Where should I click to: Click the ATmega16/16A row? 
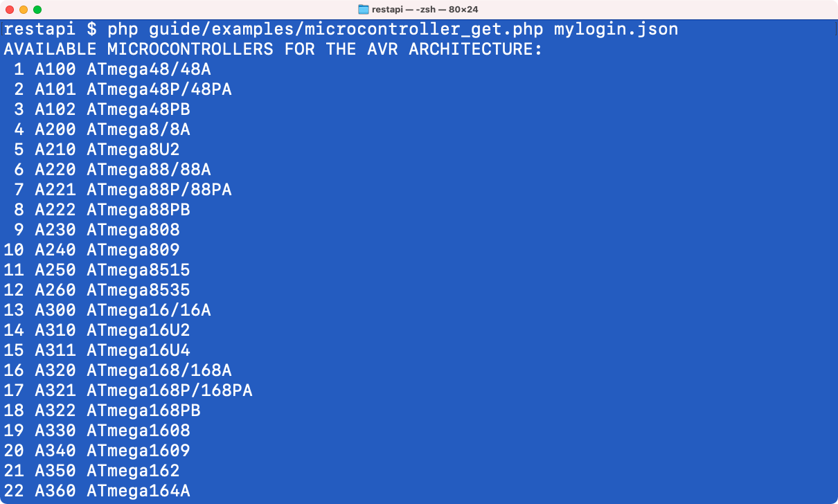coord(148,311)
